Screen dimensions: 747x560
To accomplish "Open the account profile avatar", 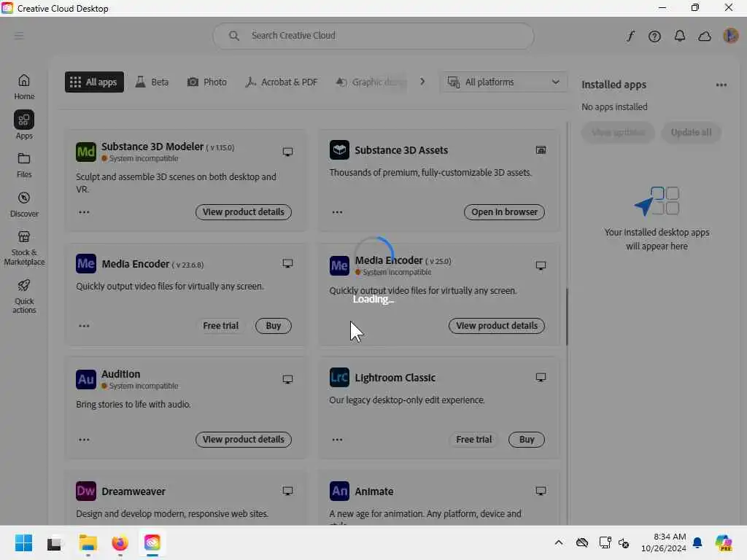I will tap(730, 36).
